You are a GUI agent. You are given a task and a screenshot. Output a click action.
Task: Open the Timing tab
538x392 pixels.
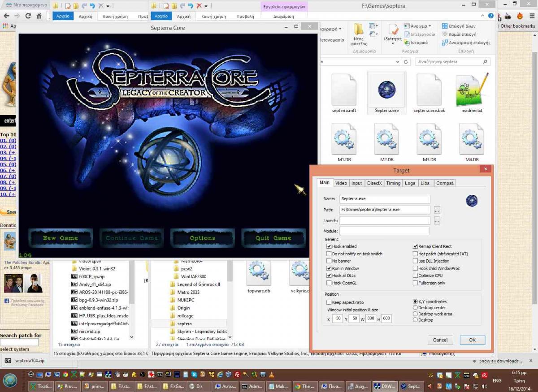(x=393, y=183)
